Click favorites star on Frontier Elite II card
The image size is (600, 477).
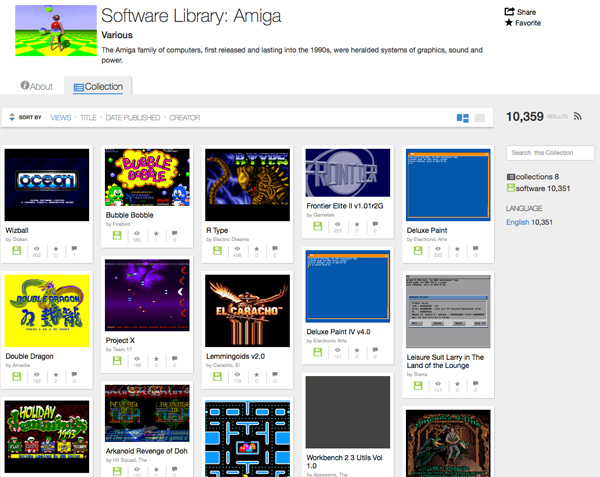(357, 224)
